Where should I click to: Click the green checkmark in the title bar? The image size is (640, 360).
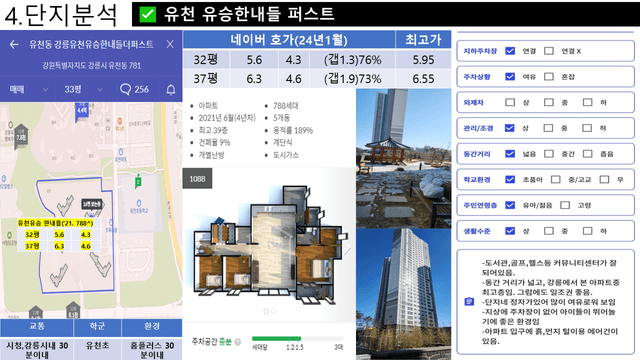(147, 14)
